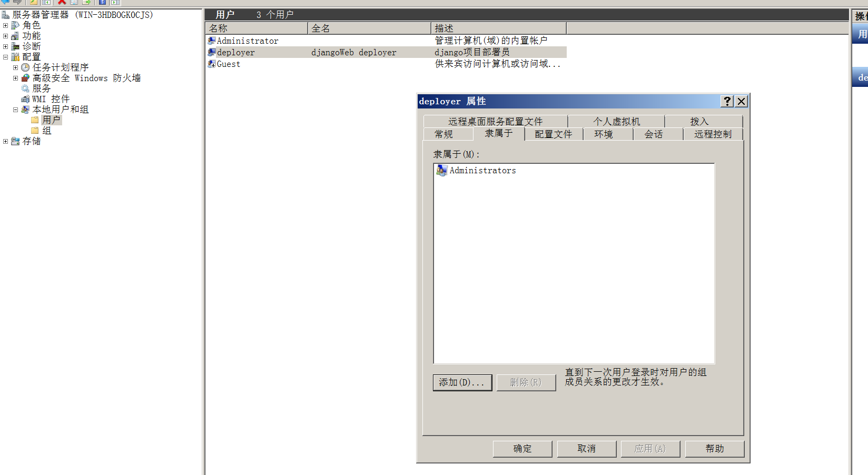Click the deployer user account icon
Image resolution: width=868 pixels, height=475 pixels.
tap(211, 52)
